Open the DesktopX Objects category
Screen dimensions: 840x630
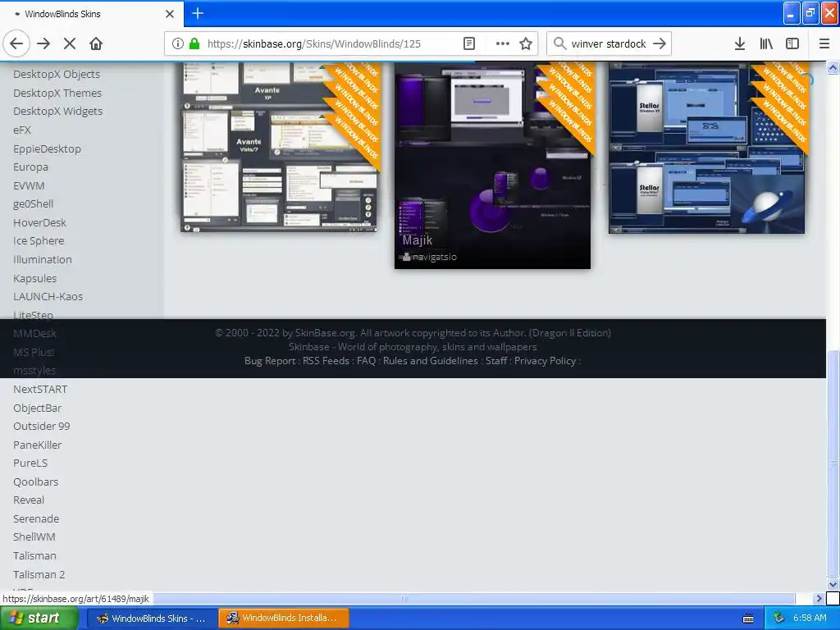click(57, 75)
